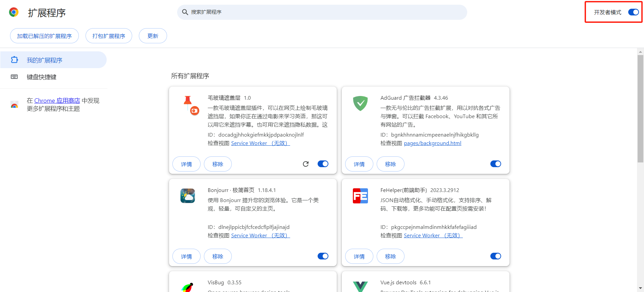644x292 pixels.
Task: Click the 所有扩展程序 heading
Action: tap(190, 76)
